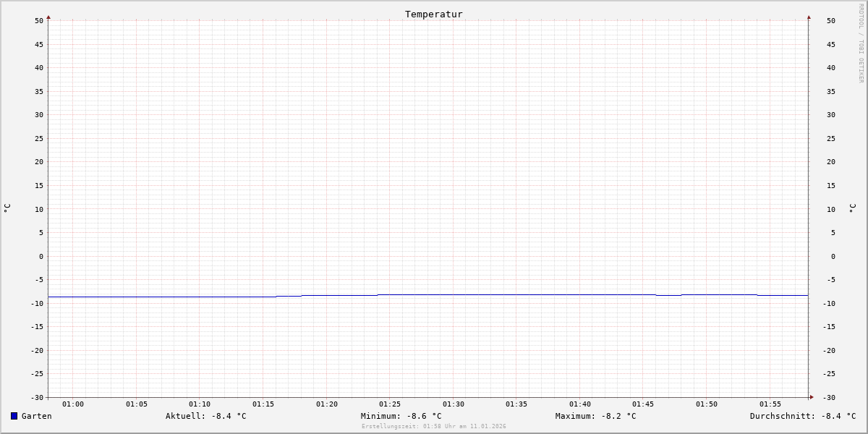Image resolution: width=868 pixels, height=434 pixels.
Task: Click the 01:50 time axis label
Action: [x=707, y=404]
